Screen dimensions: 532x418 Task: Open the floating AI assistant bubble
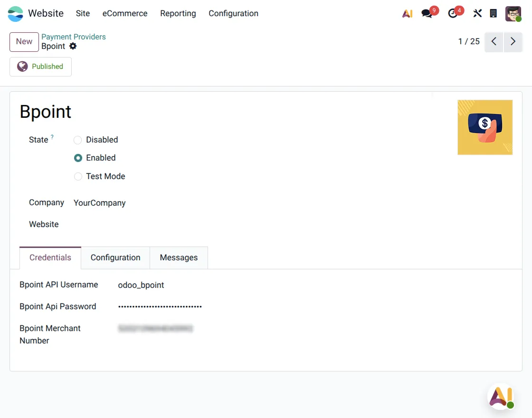pyautogui.click(x=501, y=396)
